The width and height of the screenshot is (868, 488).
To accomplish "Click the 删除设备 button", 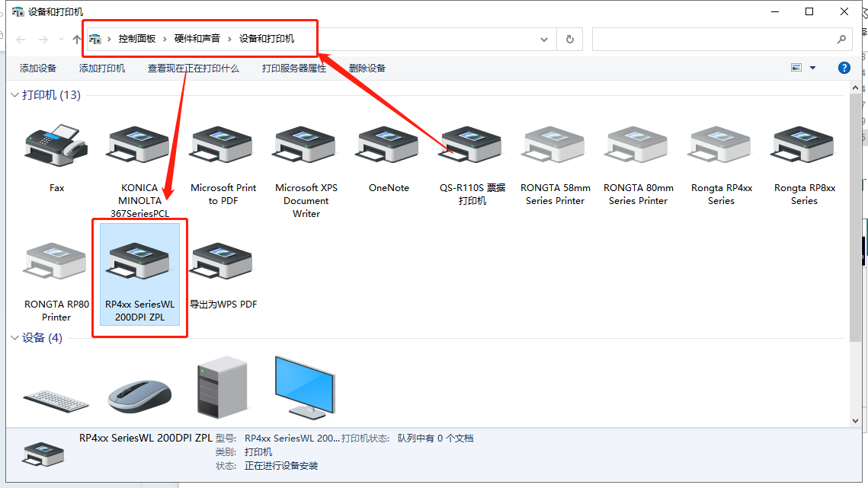I will [x=367, y=69].
